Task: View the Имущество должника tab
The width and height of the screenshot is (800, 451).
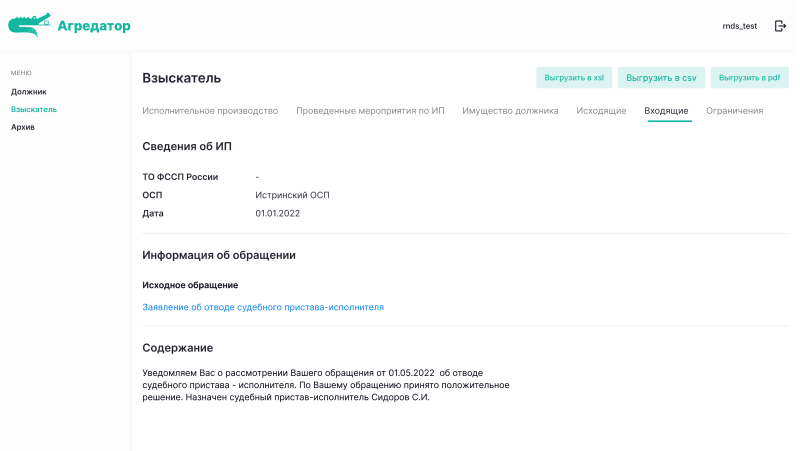Action: 510,111
